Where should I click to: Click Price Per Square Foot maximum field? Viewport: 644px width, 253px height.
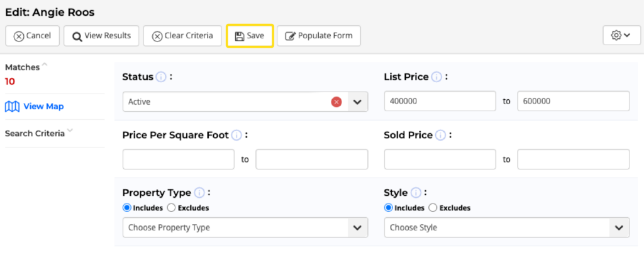click(312, 159)
